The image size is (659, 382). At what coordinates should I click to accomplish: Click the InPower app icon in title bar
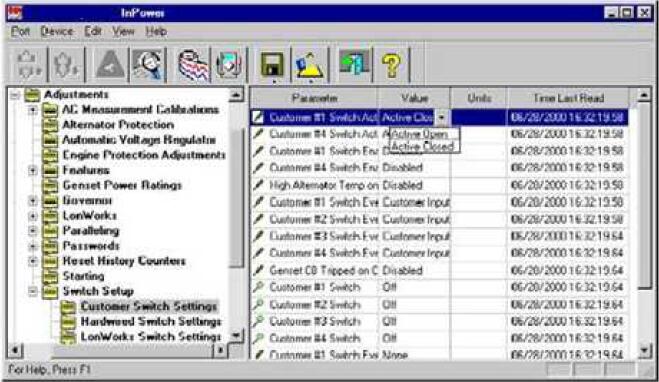coord(16,13)
